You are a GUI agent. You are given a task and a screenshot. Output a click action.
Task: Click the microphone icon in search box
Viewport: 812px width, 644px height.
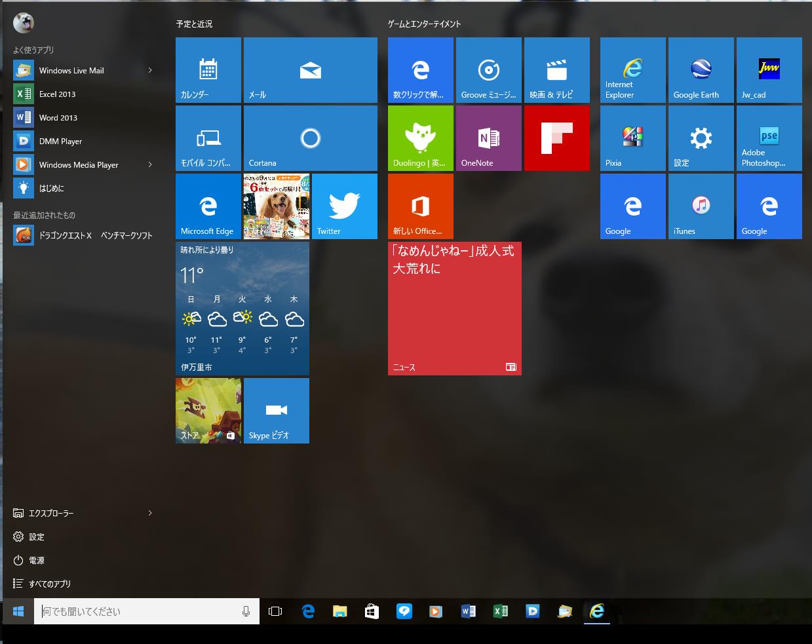246,611
